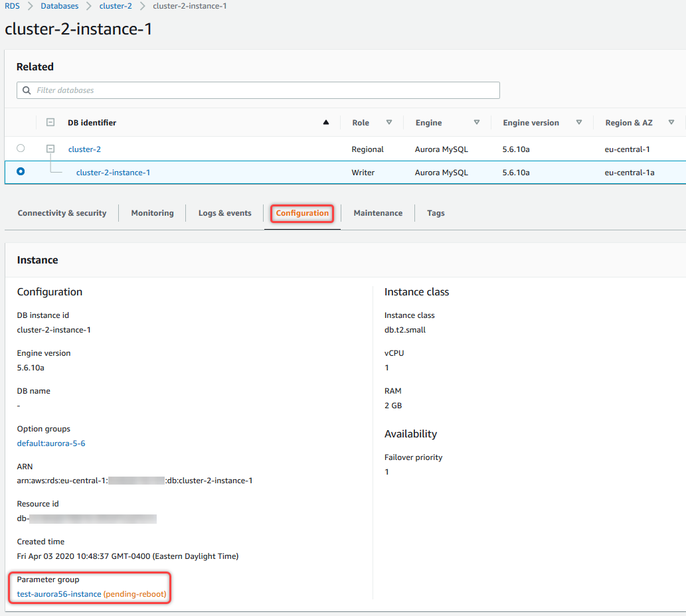Focus the Filter databases search field
The width and height of the screenshot is (686, 616).
pos(266,90)
